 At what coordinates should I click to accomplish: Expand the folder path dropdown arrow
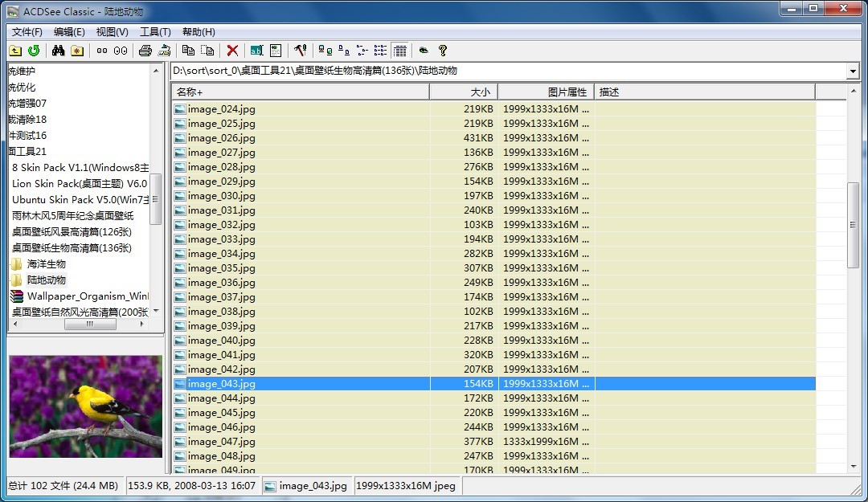coord(853,71)
